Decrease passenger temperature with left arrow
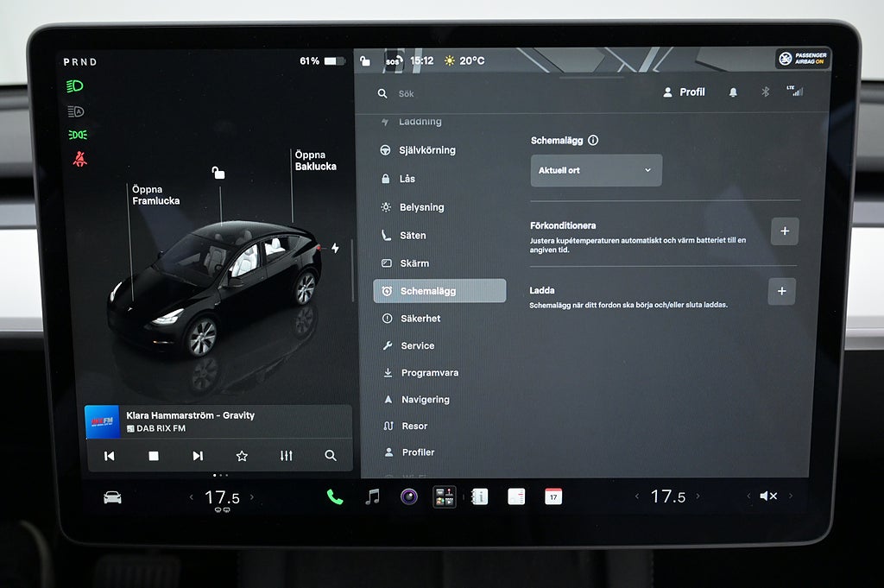Screen dimensions: 884x588 pos(637,496)
